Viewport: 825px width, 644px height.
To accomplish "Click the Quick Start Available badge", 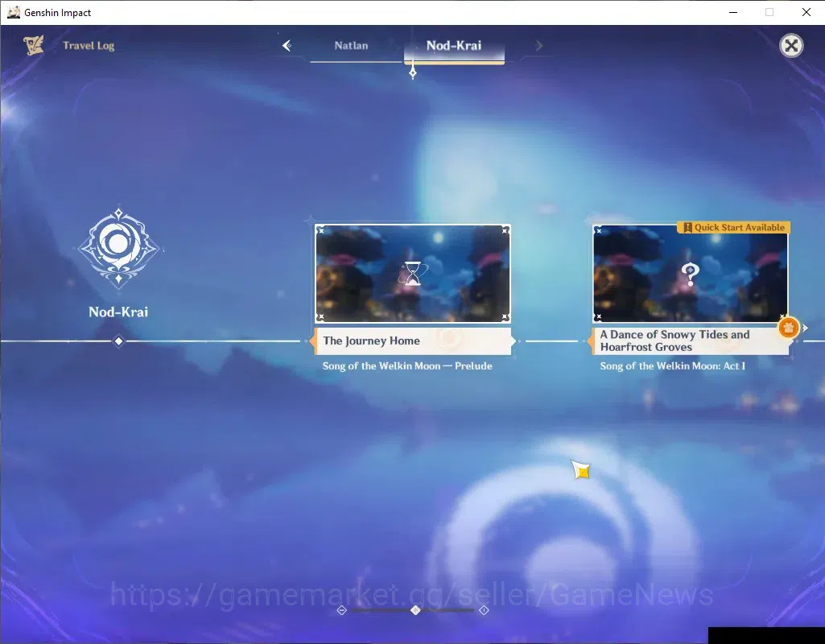I will click(734, 227).
